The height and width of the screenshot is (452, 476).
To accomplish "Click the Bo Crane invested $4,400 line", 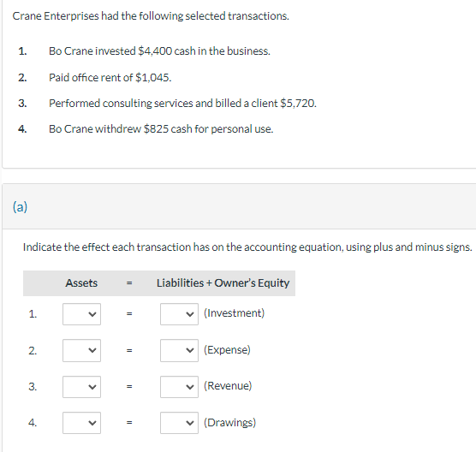I will tap(159, 51).
